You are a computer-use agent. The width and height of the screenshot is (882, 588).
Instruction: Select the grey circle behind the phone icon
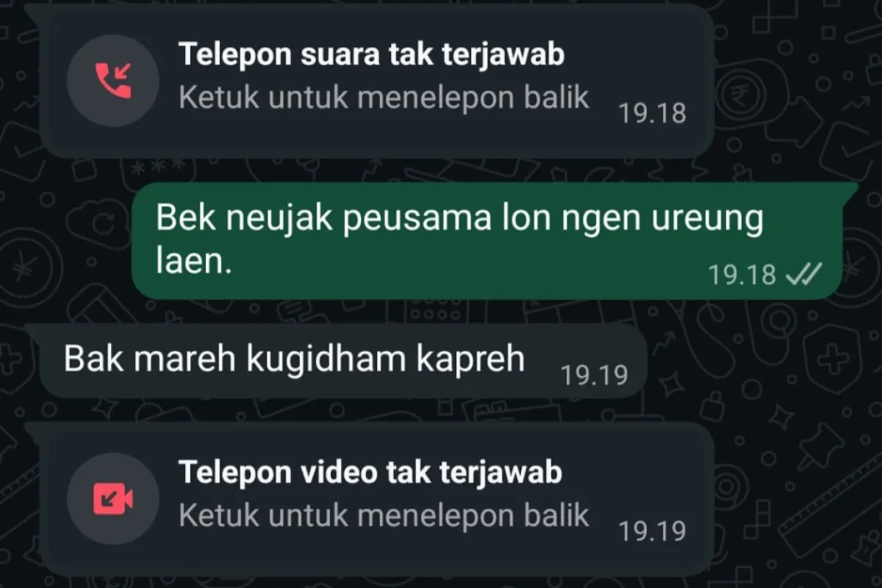112,80
